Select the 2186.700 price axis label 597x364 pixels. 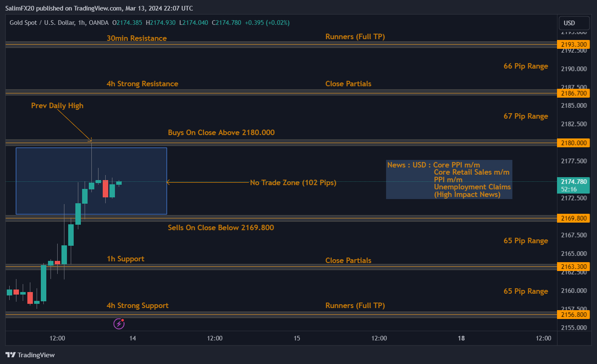(573, 93)
